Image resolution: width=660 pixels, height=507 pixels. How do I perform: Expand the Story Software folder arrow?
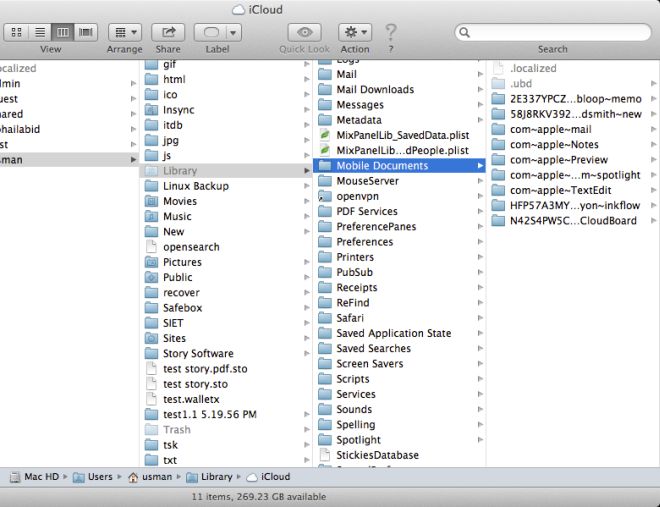point(307,353)
